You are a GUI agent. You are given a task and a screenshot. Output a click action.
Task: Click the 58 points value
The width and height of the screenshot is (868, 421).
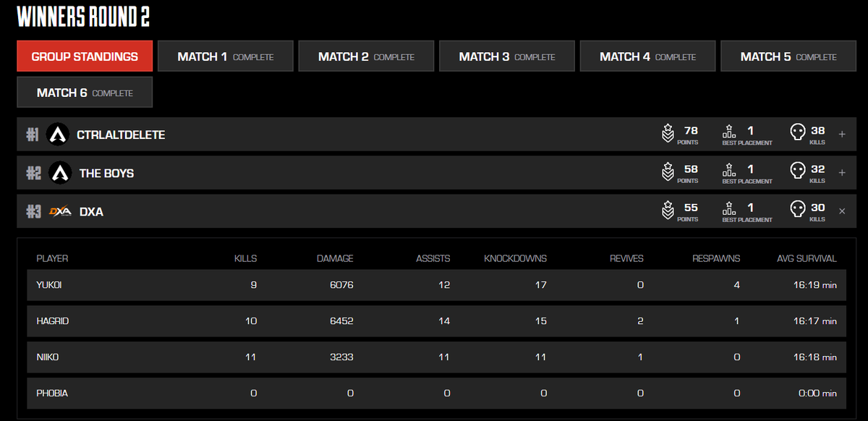tap(691, 169)
